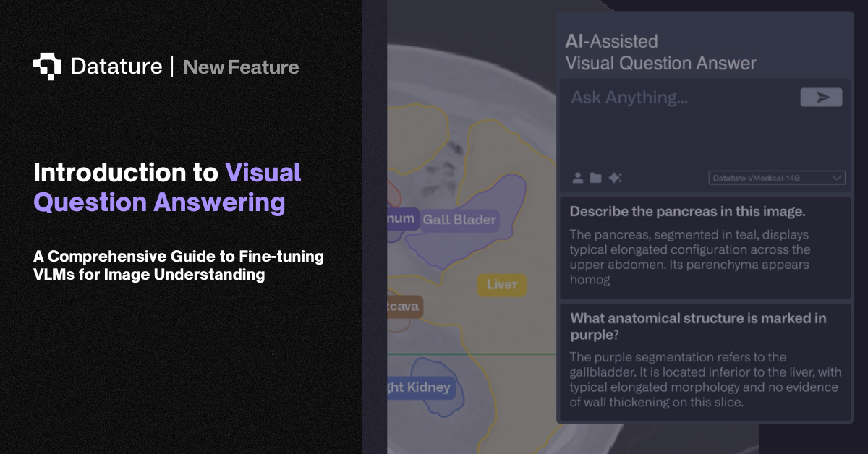Open the Datature-VMedical-14B model dropdown
The image size is (868, 454).
click(x=777, y=178)
